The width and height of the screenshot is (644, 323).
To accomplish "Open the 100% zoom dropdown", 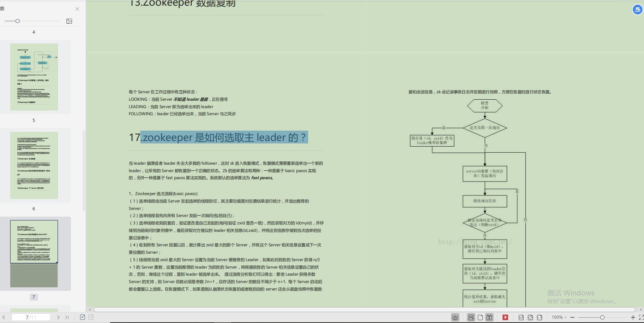I will (559, 317).
